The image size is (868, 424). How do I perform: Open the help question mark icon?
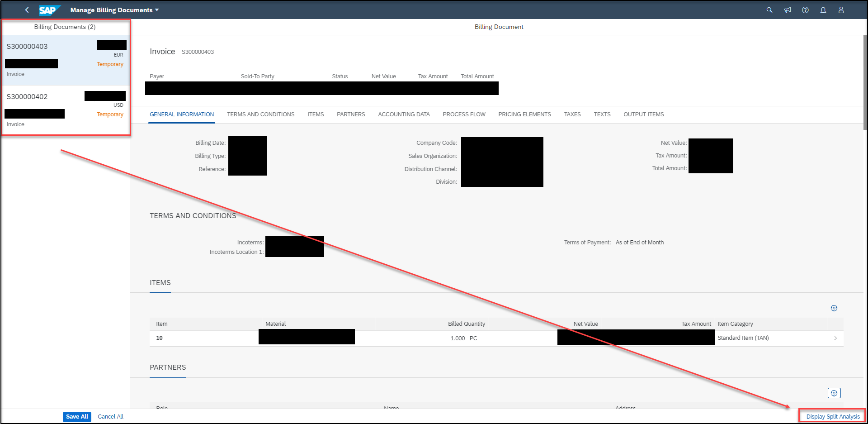(805, 10)
